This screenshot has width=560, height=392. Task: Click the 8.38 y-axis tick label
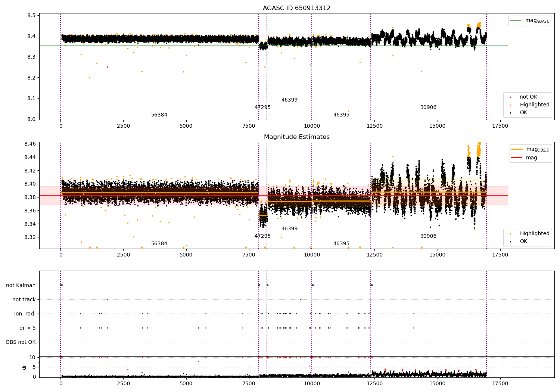[x=30, y=197]
